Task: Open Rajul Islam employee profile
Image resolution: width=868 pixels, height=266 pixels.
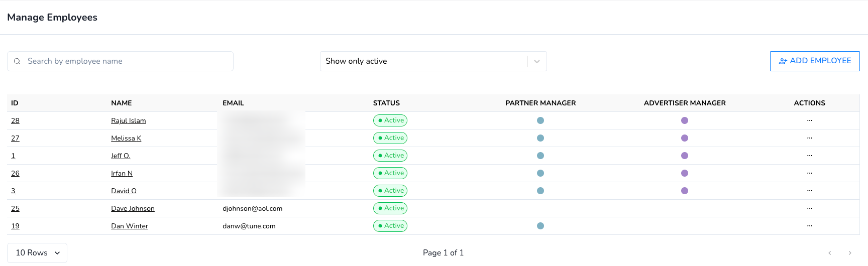Action: click(129, 120)
